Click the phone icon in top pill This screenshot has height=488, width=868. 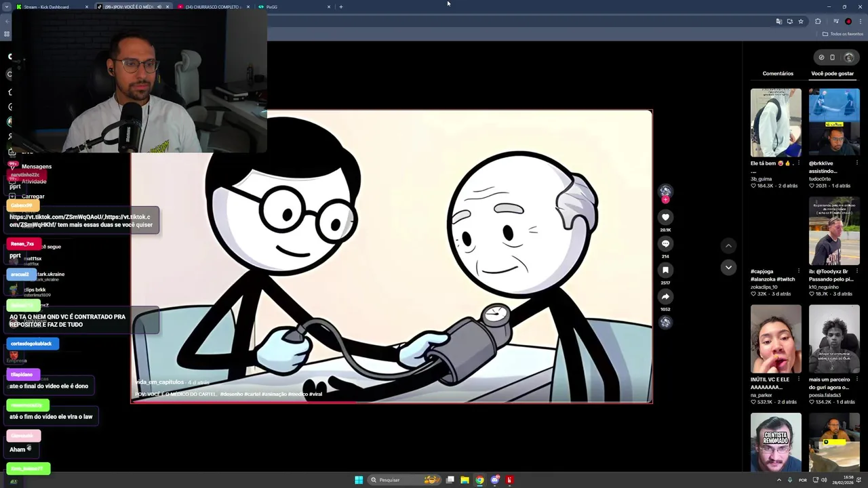click(833, 57)
